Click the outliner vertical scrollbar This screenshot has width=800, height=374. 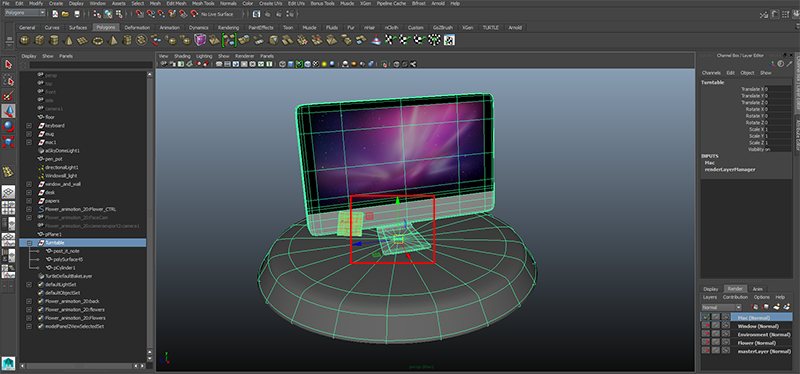[x=149, y=212]
